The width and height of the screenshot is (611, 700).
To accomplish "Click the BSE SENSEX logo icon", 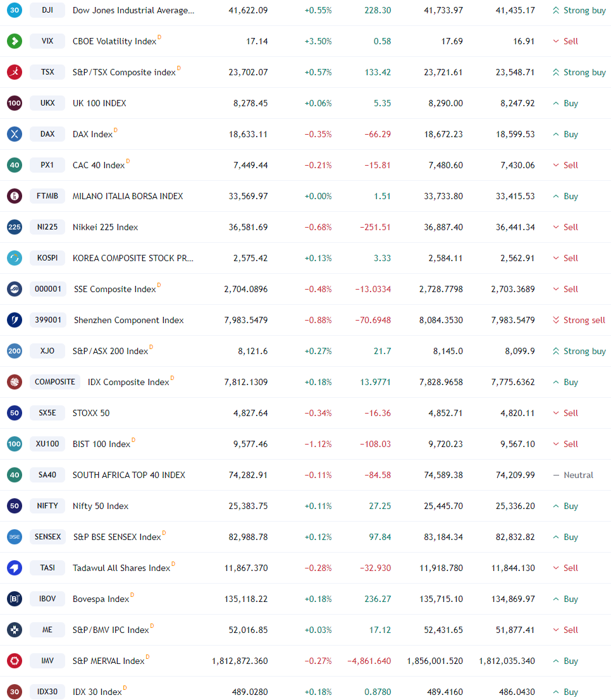I will [x=15, y=537].
